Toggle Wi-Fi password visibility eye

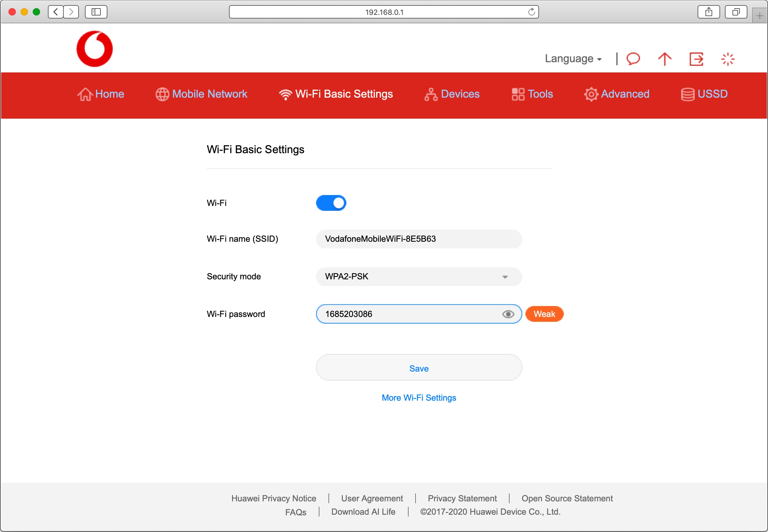click(x=508, y=314)
